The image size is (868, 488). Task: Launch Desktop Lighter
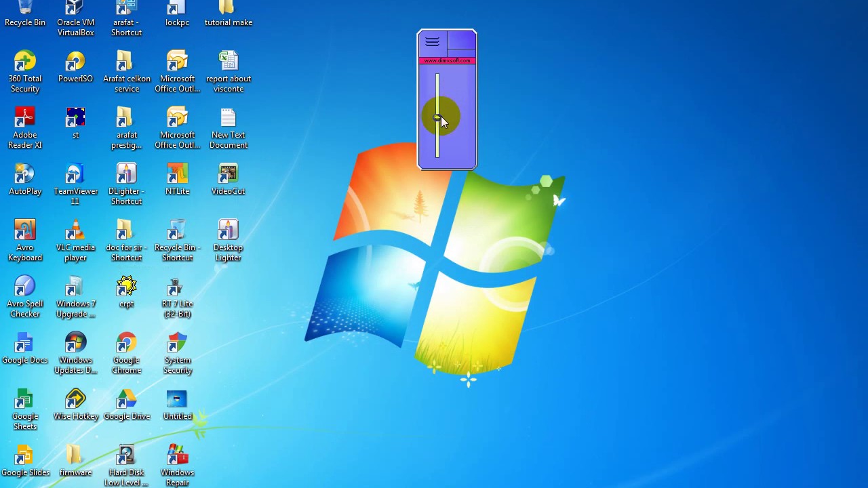[x=229, y=240]
